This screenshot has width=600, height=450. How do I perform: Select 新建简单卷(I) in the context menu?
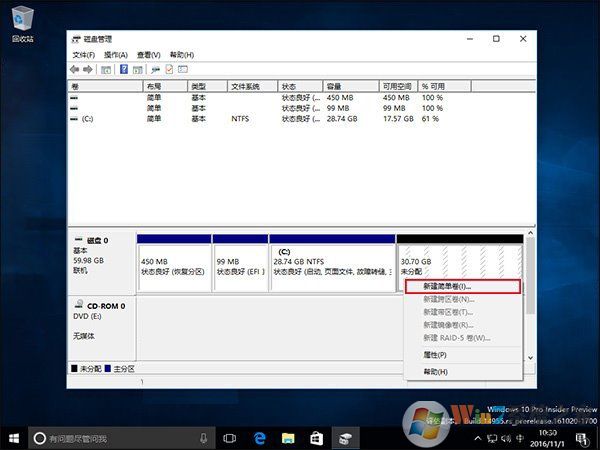point(463,286)
